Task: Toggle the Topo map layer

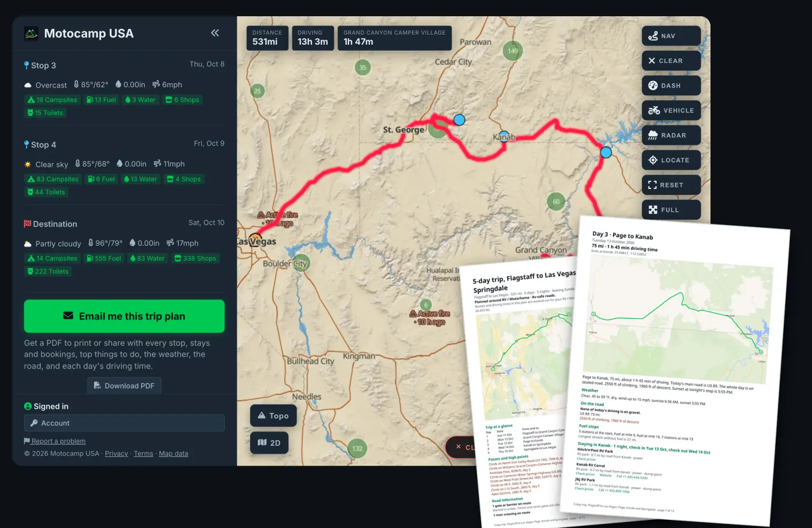Action: (273, 416)
